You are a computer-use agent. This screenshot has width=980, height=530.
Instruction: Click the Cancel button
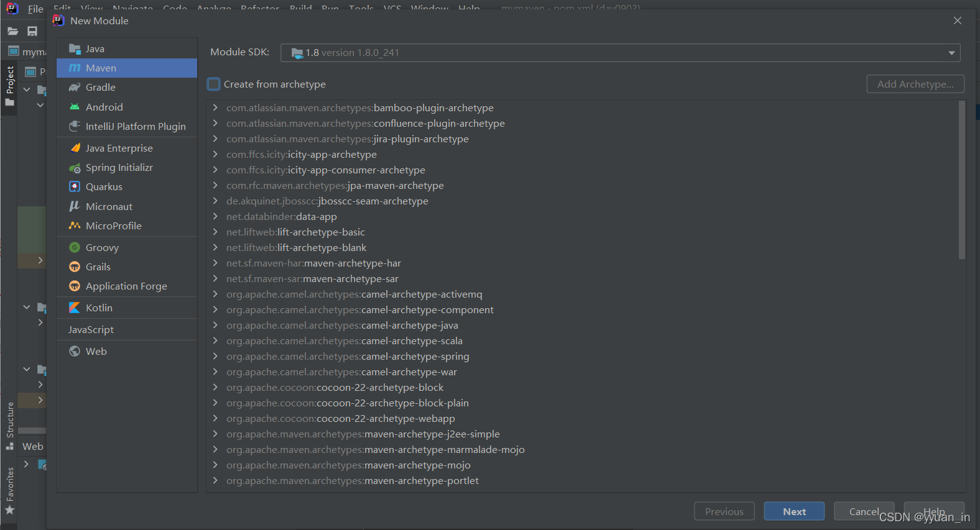point(864,511)
